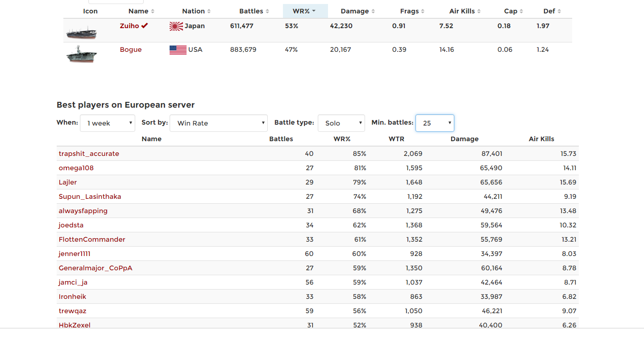Click the USA flag icon
Screen dimensions: 644x340
click(x=178, y=50)
